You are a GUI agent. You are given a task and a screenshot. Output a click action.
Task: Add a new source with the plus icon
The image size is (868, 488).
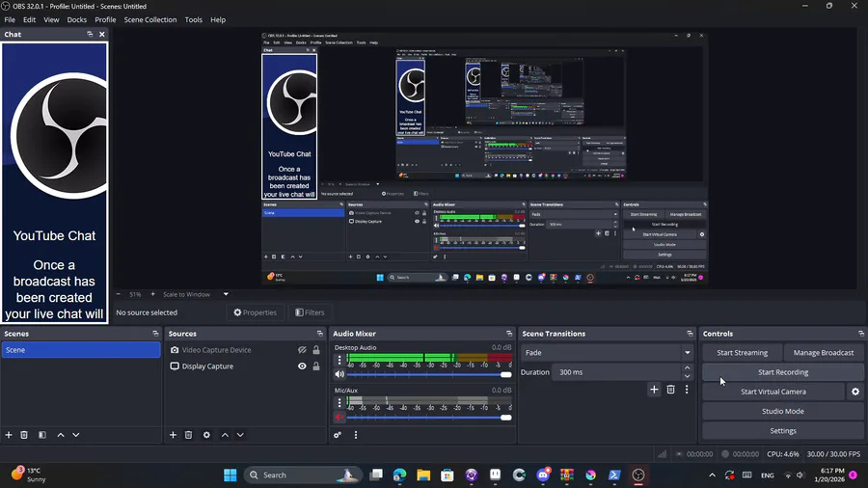(173, 435)
